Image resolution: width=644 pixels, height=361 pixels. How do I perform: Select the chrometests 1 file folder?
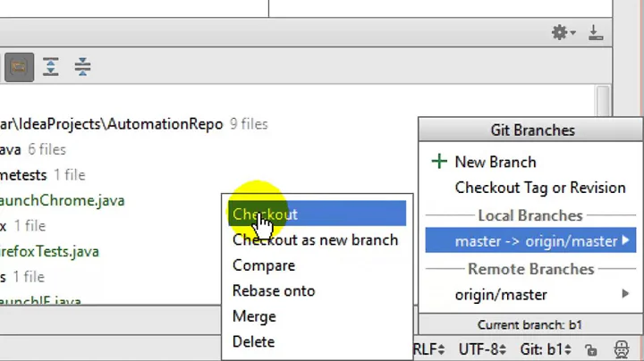coord(43,175)
